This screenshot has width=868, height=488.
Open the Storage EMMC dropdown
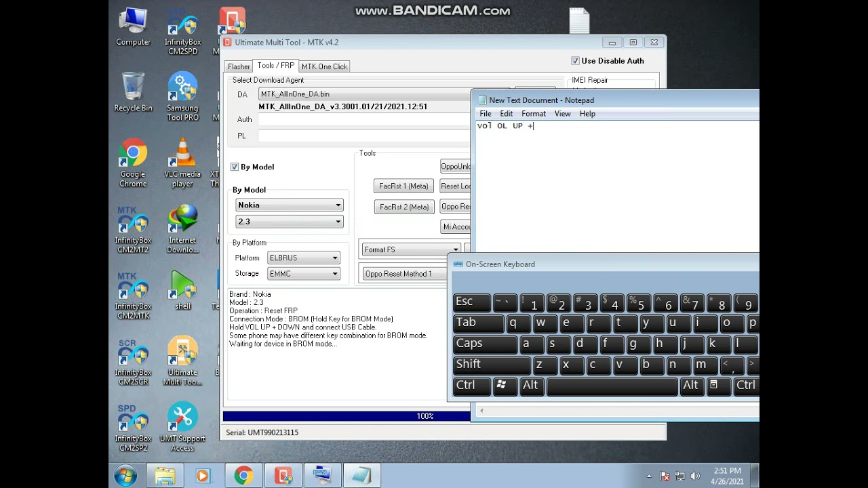click(303, 273)
